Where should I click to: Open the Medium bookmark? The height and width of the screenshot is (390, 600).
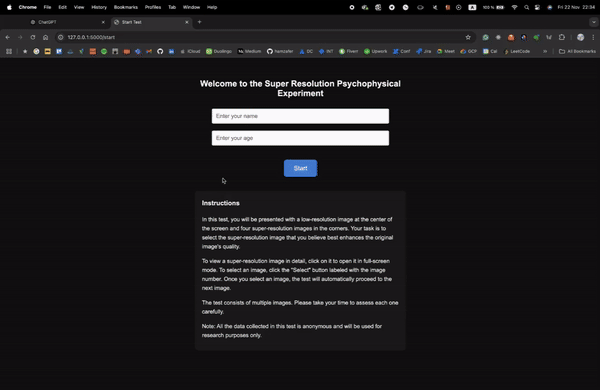point(249,51)
